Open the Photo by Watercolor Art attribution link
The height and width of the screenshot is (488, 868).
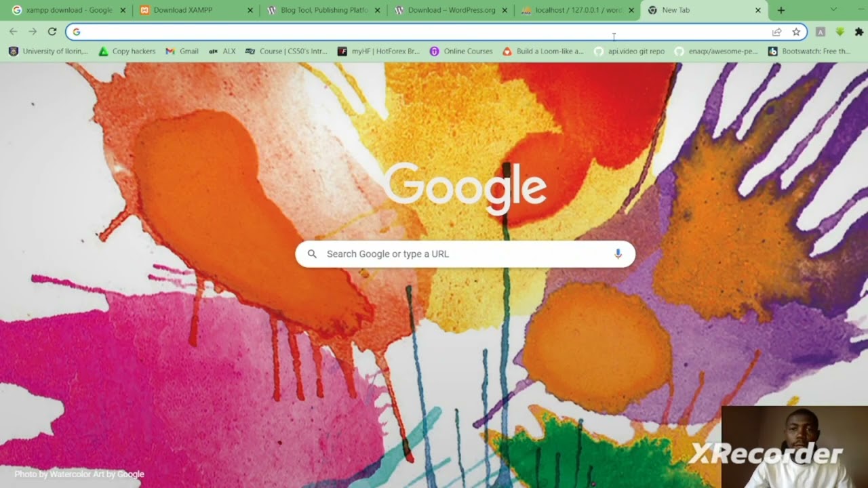coord(79,474)
